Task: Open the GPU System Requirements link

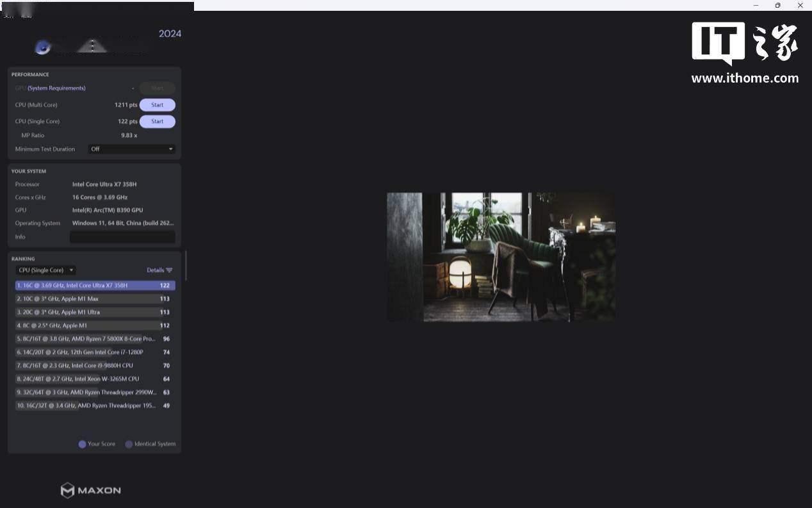Action: click(56, 88)
